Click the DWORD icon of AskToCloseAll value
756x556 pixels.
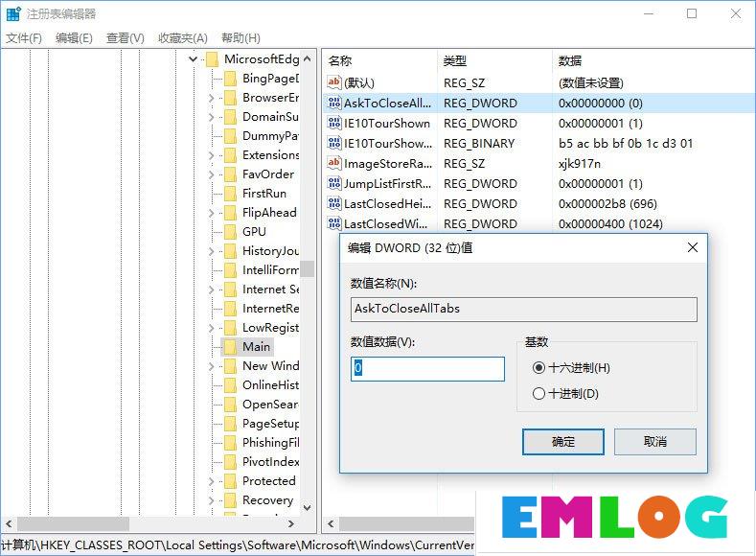coord(334,103)
